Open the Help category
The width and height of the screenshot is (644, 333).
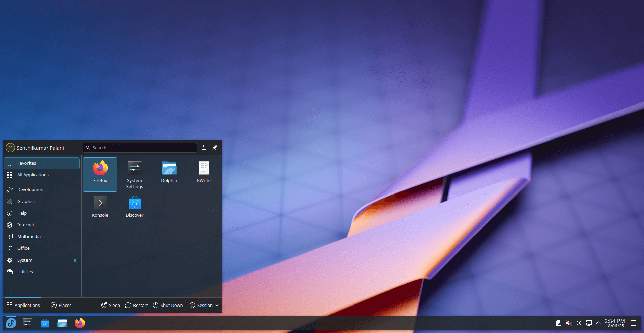pyautogui.click(x=42, y=213)
